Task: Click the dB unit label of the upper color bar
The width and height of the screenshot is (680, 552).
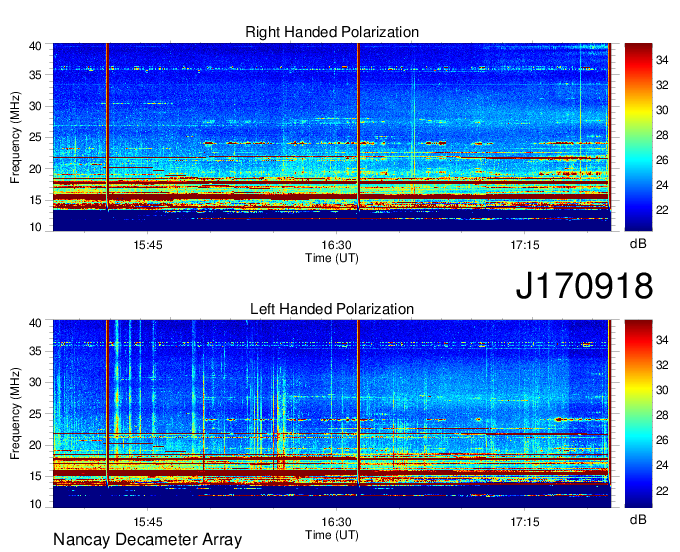Action: tap(638, 244)
